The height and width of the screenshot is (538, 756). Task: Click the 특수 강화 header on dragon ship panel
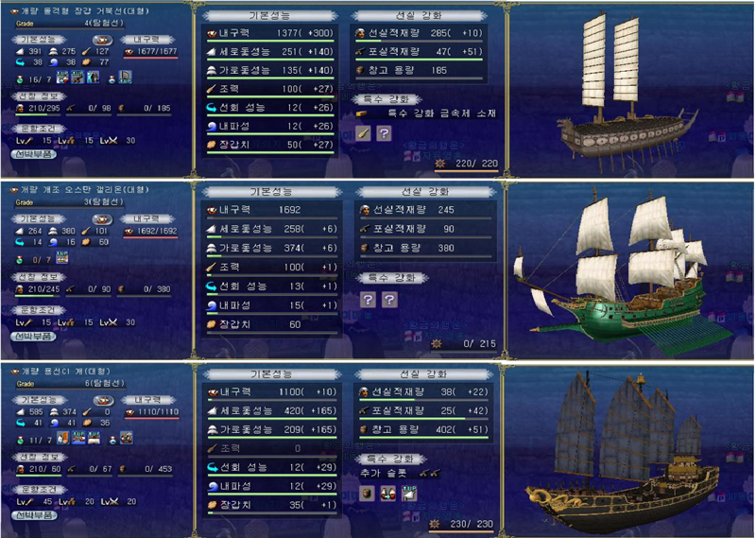pos(389,459)
